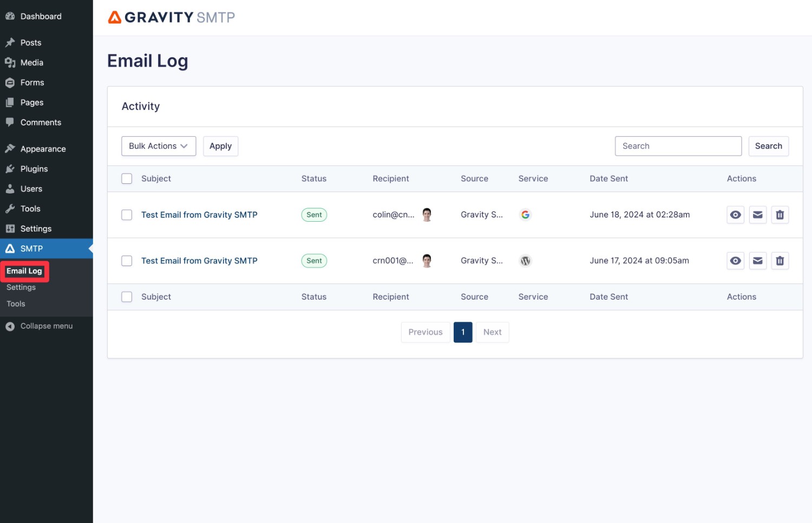The height and width of the screenshot is (523, 812).
Task: Open June 17 Test Email subject link
Action: click(x=199, y=261)
